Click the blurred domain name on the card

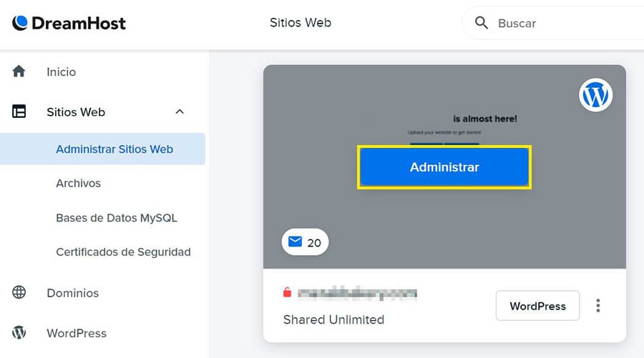click(357, 293)
